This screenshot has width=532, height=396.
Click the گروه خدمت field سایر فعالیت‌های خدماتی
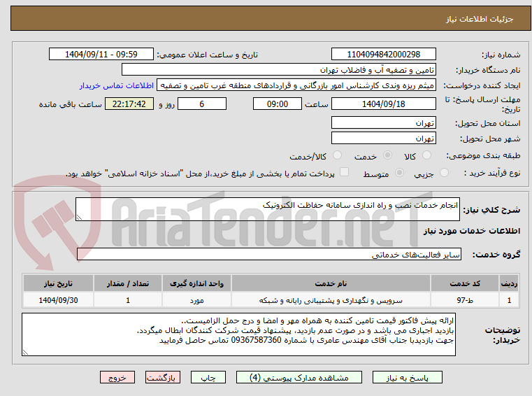269,254
